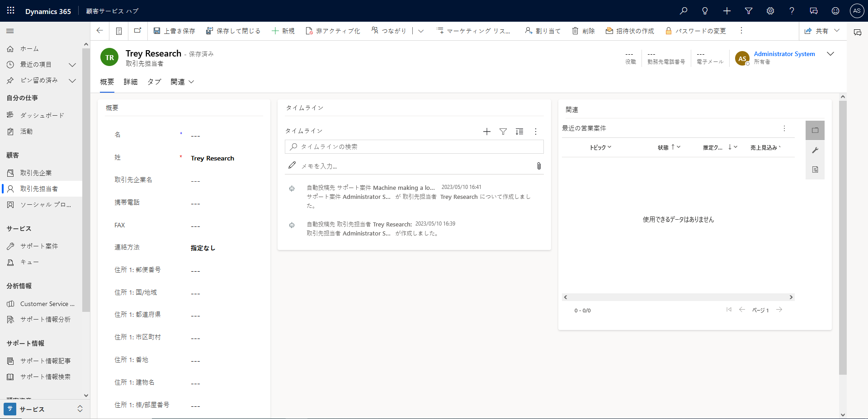The image size is (868, 419).
Task: Open the record set form icon
Action: [x=119, y=31]
